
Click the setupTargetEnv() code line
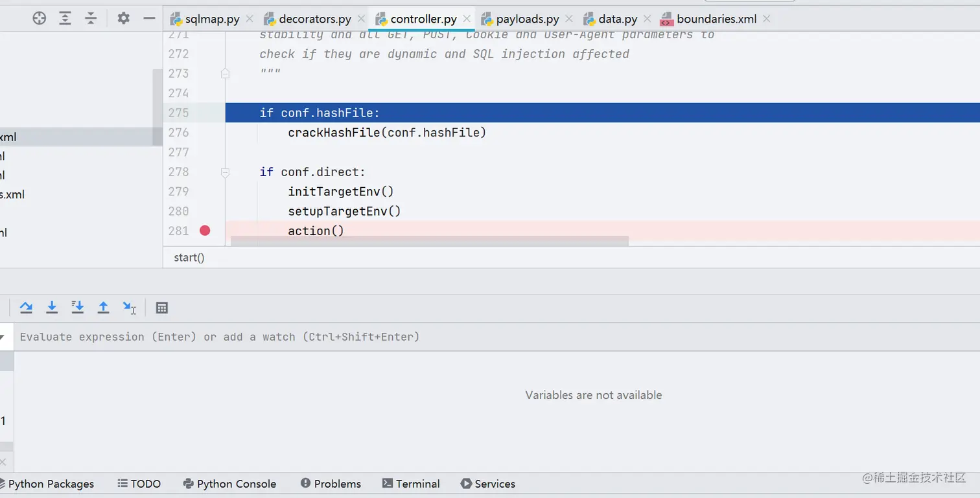tap(345, 211)
